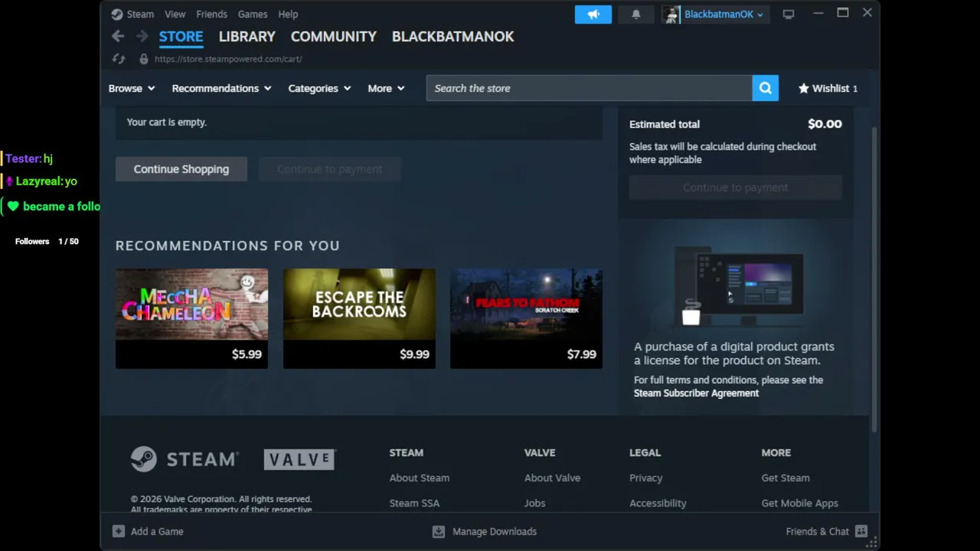Click the store URL address text
Viewport: 980px width, 551px height.
(x=228, y=59)
